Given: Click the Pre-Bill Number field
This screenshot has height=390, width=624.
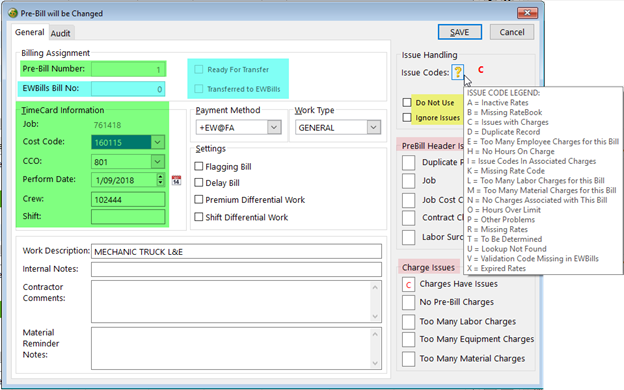Looking at the screenshot, I should pos(128,69).
